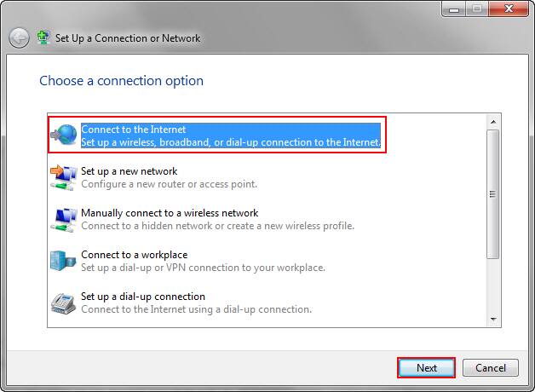535x392 pixels.
Task: Choose "Set up a dial-up connection" option
Action: [x=143, y=297]
